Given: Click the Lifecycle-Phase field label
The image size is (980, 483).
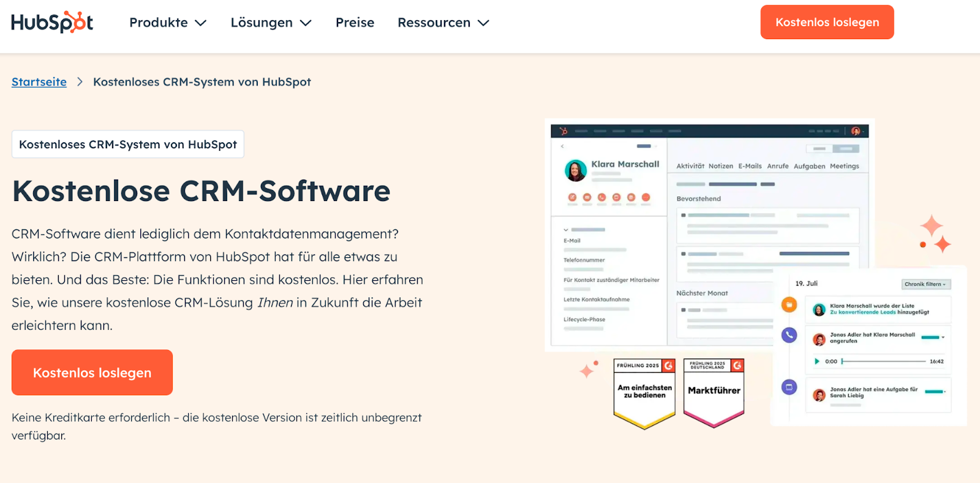Looking at the screenshot, I should 584,319.
